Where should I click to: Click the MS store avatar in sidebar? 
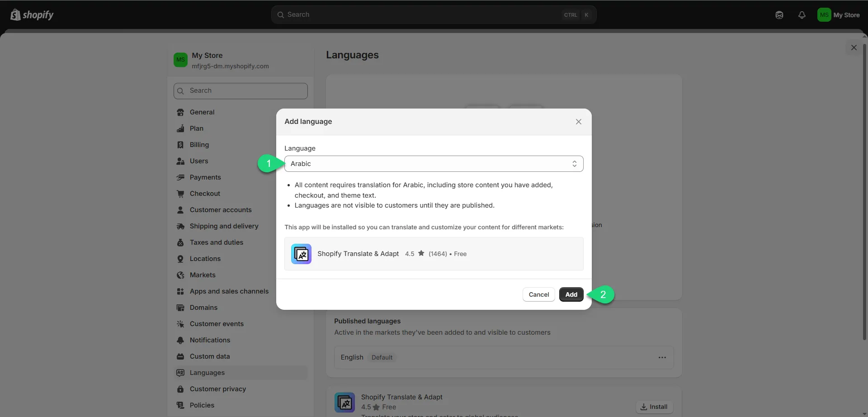[180, 60]
